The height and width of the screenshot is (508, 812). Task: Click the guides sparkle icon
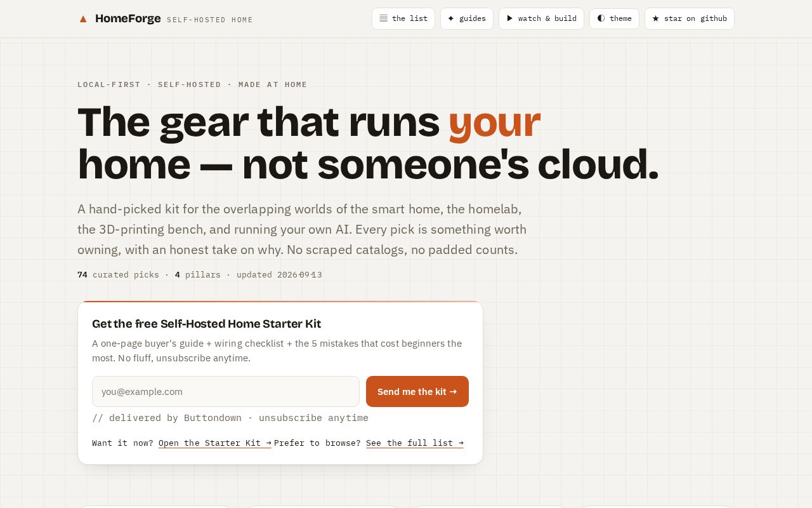tap(451, 18)
